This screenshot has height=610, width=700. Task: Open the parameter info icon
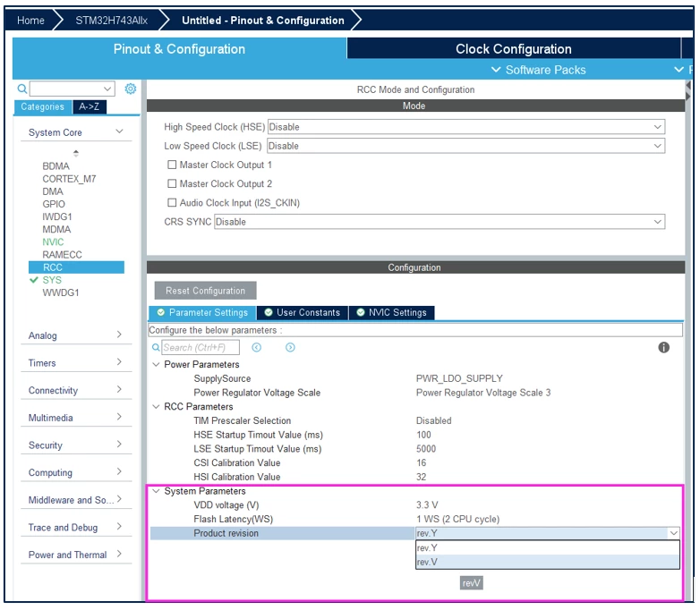(x=664, y=348)
